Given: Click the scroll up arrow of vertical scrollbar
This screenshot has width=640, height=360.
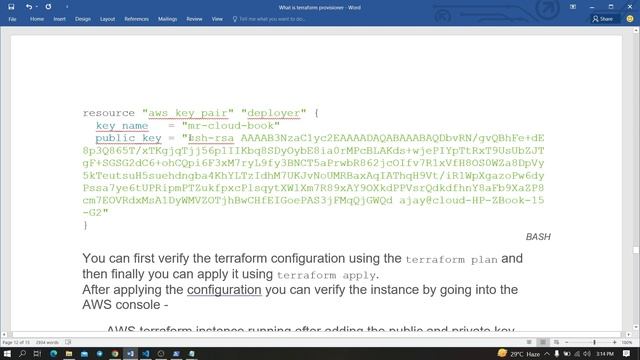Looking at the screenshot, I should 636,31.
